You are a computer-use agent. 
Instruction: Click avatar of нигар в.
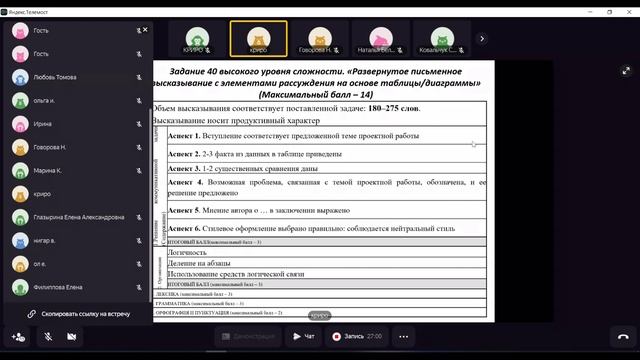pyautogui.click(x=20, y=241)
